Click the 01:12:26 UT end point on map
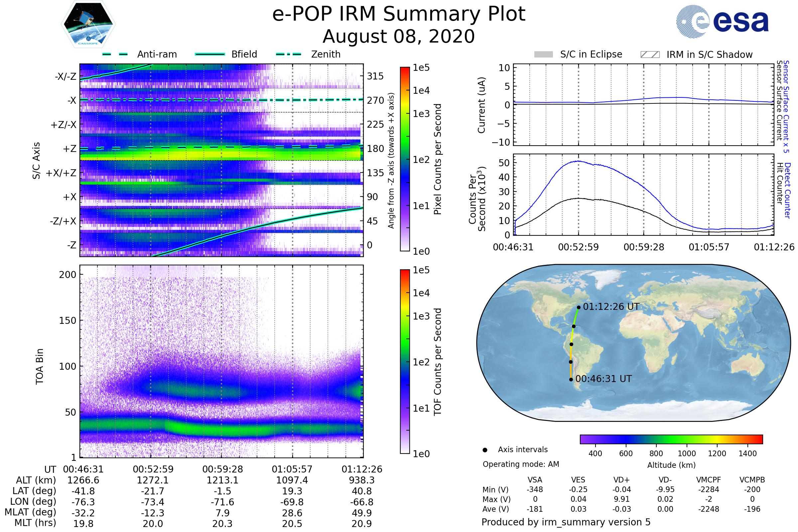This screenshot has width=798, height=532. 579,307
